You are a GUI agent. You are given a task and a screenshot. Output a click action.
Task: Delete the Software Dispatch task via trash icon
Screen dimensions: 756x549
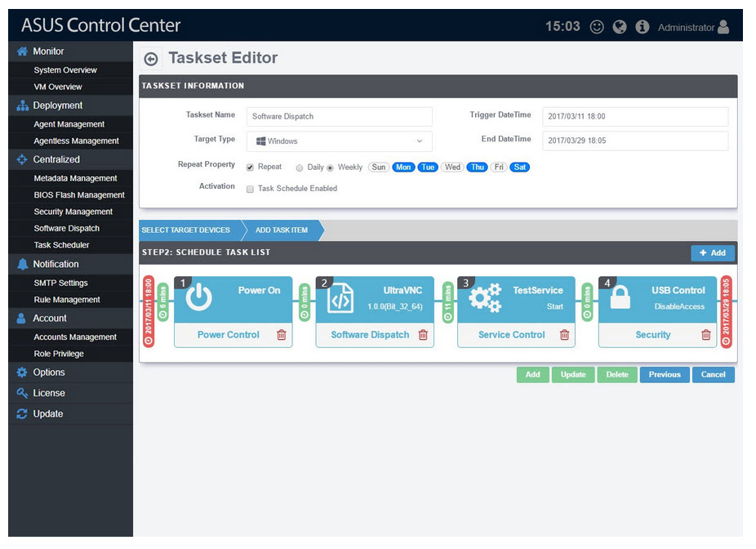423,335
